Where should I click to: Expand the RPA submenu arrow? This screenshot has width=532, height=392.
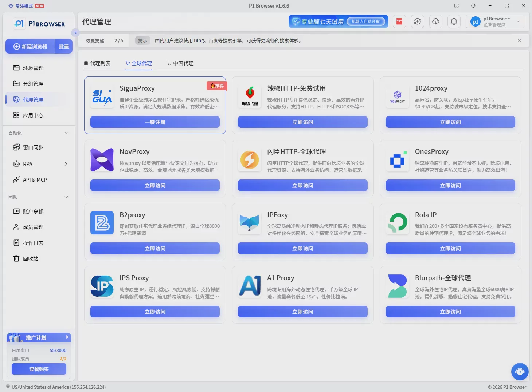(66, 164)
